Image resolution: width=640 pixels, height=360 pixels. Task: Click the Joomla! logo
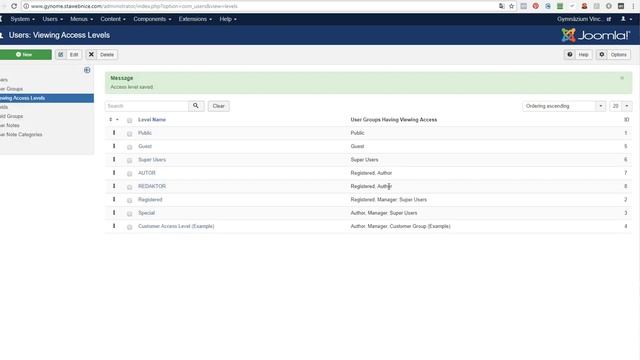tap(596, 36)
